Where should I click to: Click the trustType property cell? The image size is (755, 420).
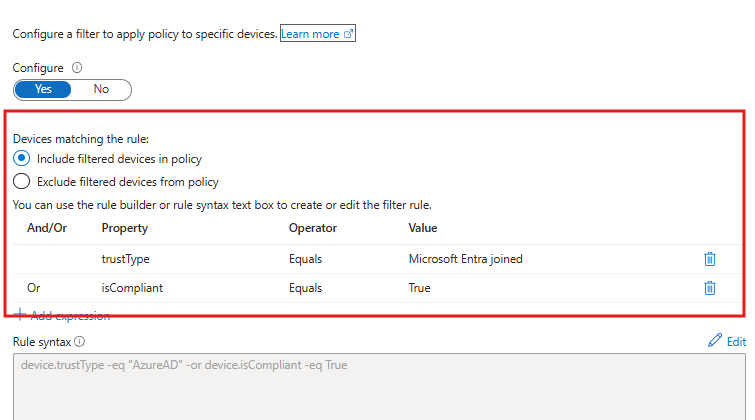[125, 259]
